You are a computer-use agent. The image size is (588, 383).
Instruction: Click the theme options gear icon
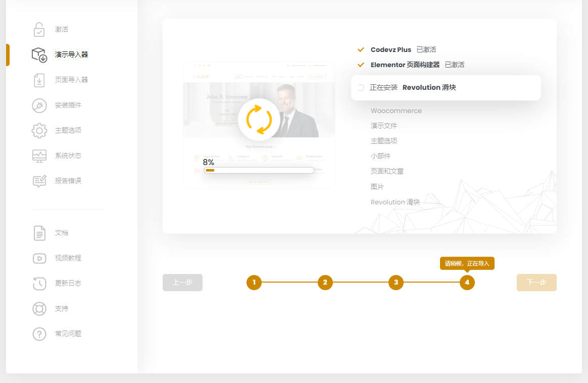tap(39, 130)
